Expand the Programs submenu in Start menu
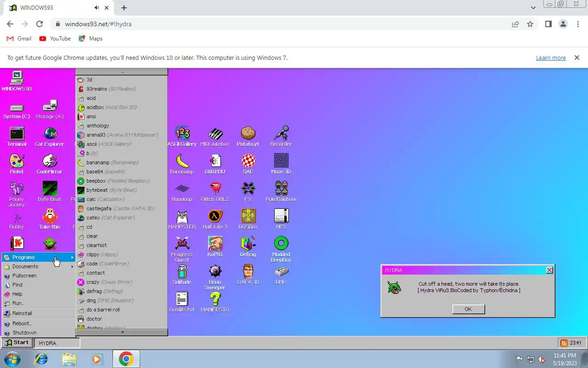 pyautogui.click(x=39, y=257)
